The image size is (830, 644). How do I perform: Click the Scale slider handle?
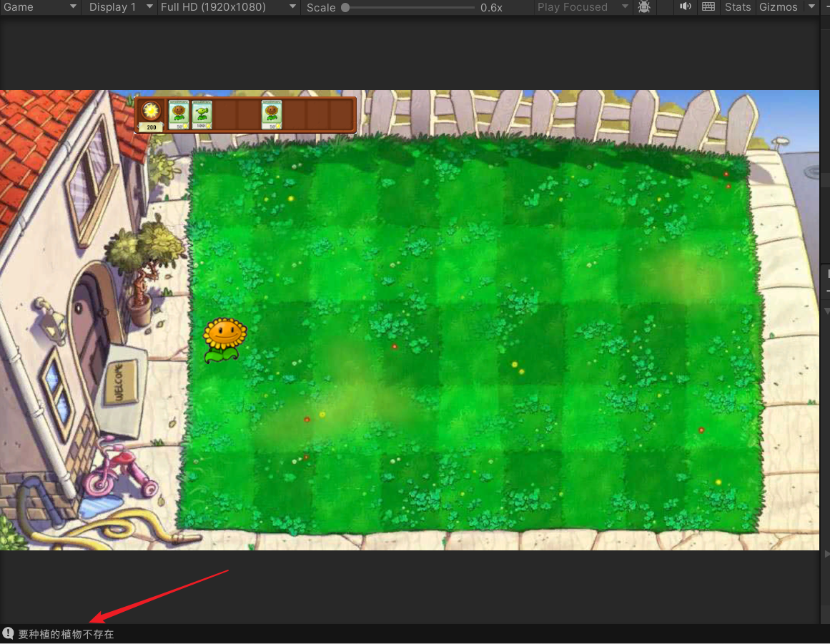click(345, 7)
